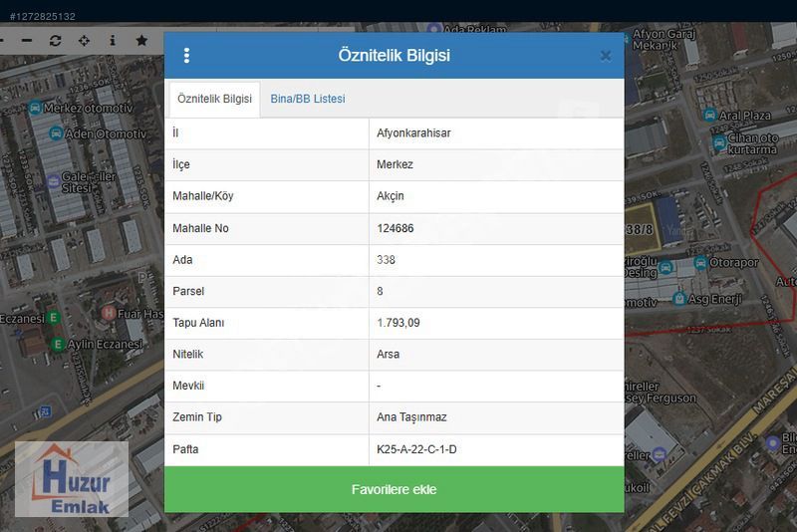Click the Cihan oto kurtarma marker
Image resolution: width=797 pixels, height=532 pixels.
tap(719, 143)
